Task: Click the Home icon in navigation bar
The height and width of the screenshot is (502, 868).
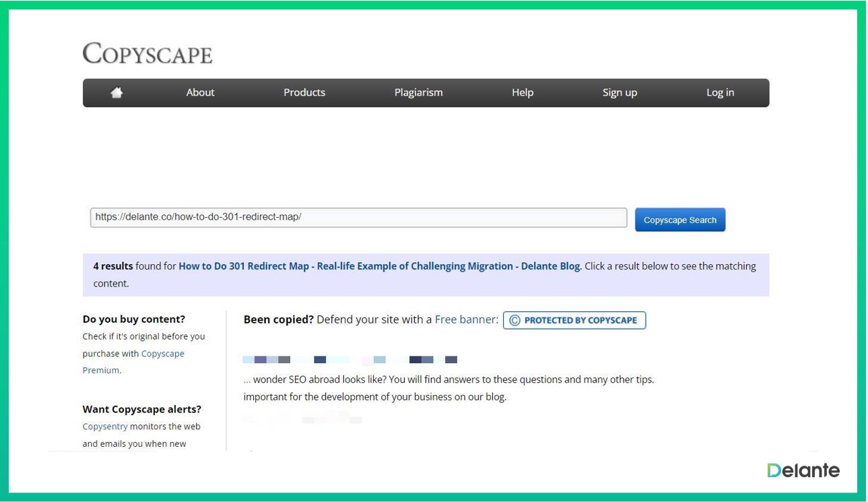Action: tap(116, 93)
